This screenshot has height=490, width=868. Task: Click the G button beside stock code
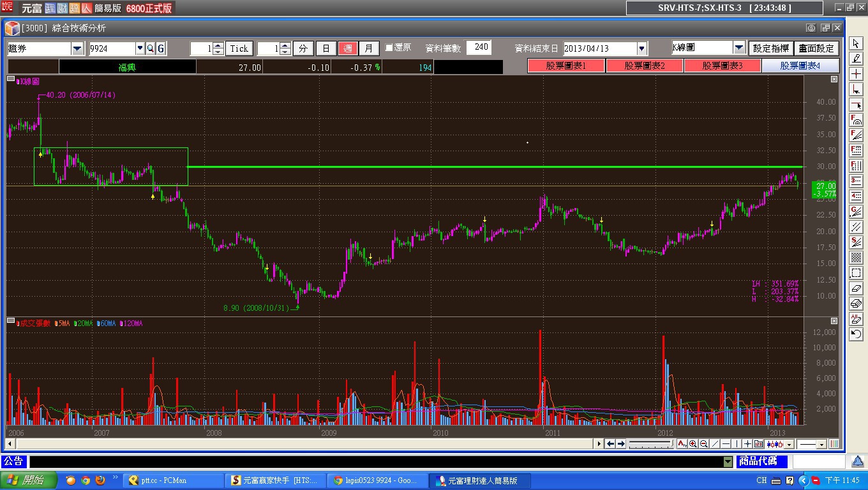click(161, 48)
